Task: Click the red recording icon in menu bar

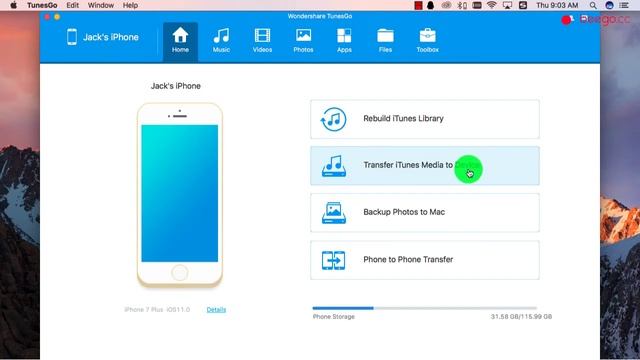Action: pos(418,5)
